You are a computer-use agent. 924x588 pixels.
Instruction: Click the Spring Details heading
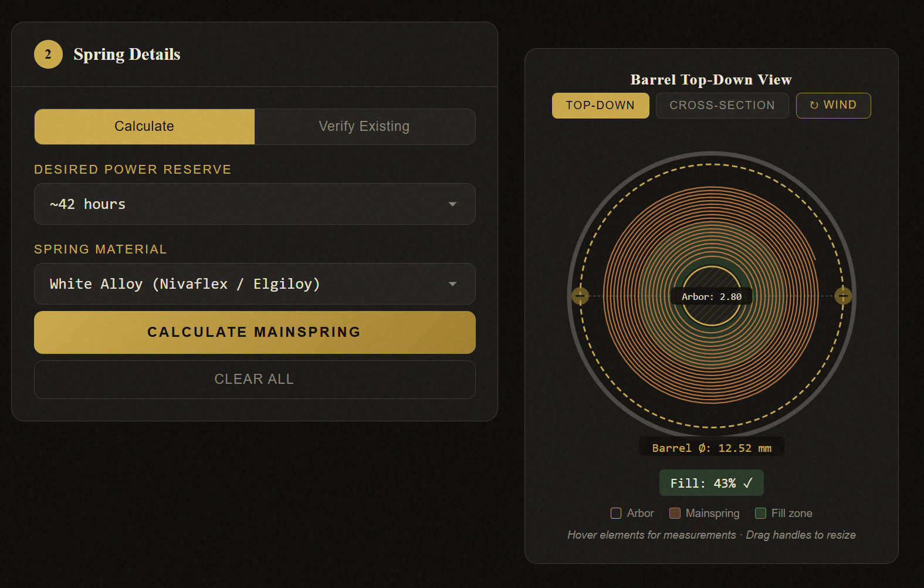click(127, 55)
